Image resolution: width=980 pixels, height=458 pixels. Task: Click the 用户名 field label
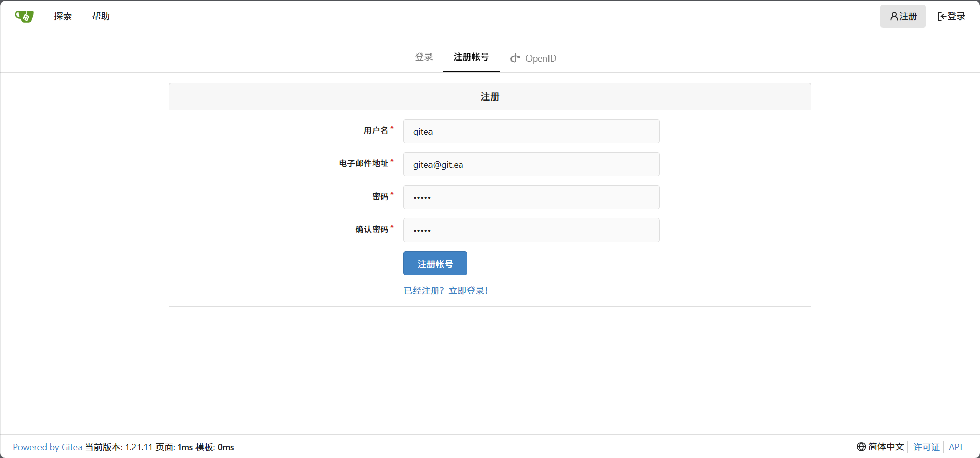tap(376, 131)
